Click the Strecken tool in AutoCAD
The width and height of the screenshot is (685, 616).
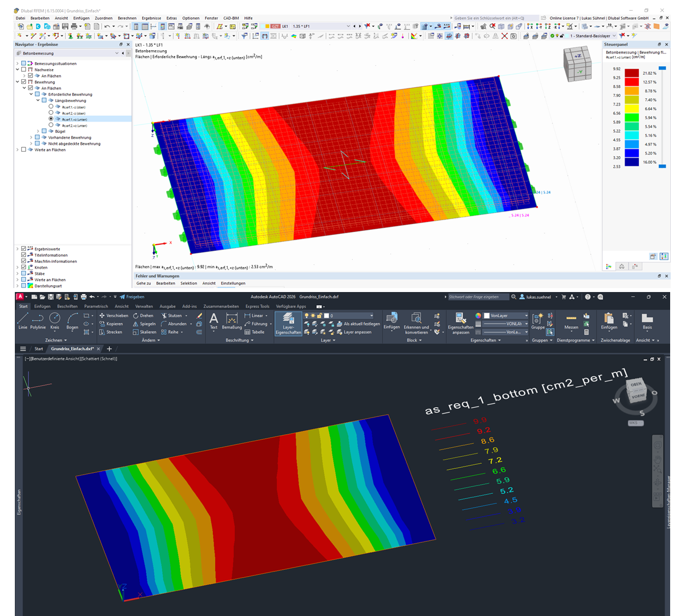pos(110,332)
